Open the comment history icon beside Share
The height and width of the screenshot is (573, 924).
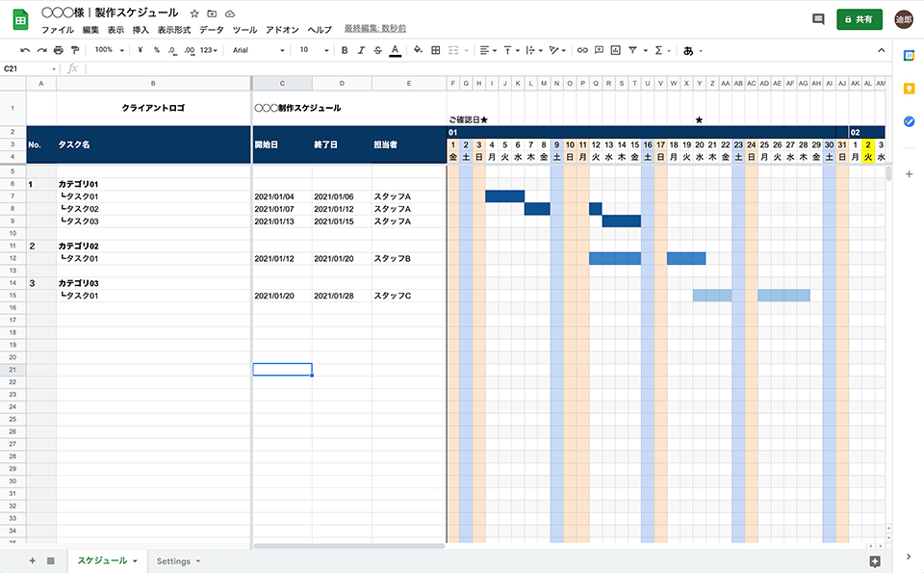818,19
